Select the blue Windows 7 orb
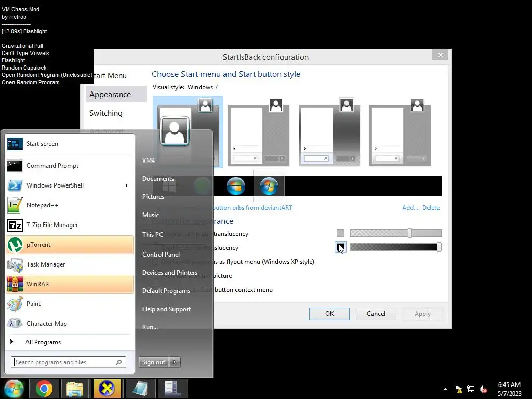The height and width of the screenshot is (399, 532). coord(235,186)
